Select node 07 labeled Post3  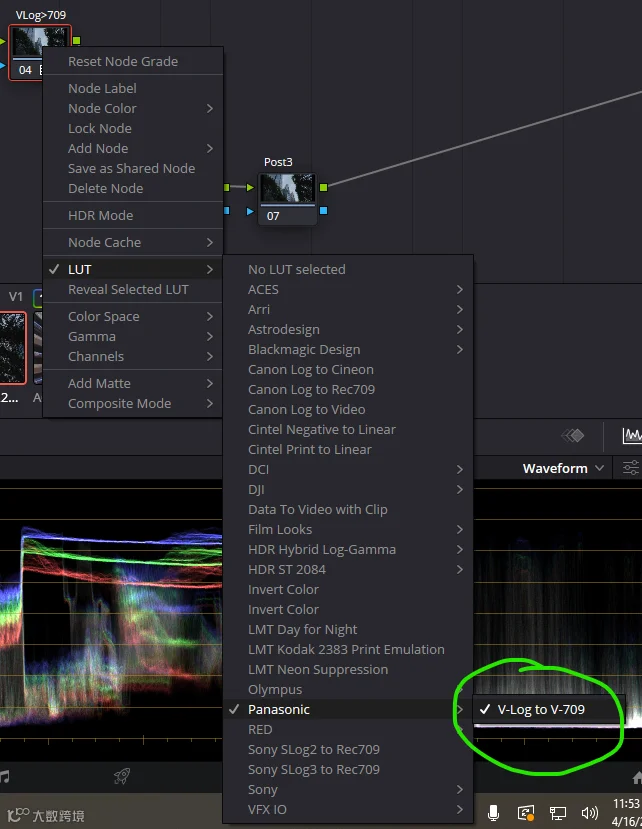pyautogui.click(x=288, y=199)
